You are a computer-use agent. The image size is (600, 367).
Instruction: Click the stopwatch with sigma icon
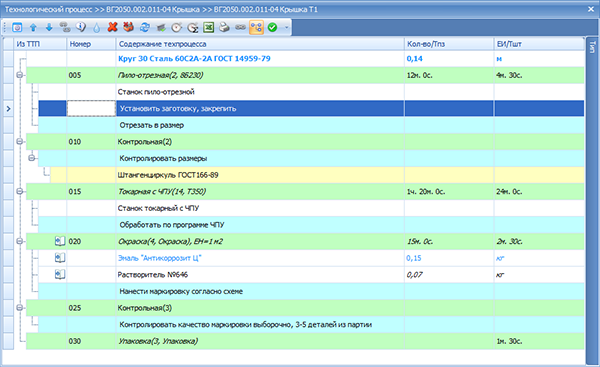[x=192, y=27]
